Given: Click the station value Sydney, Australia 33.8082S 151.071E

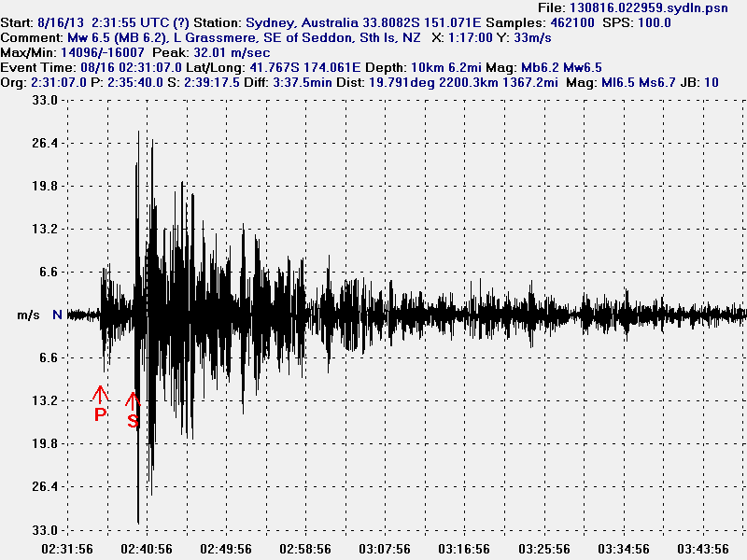Looking at the screenshot, I should (363, 22).
